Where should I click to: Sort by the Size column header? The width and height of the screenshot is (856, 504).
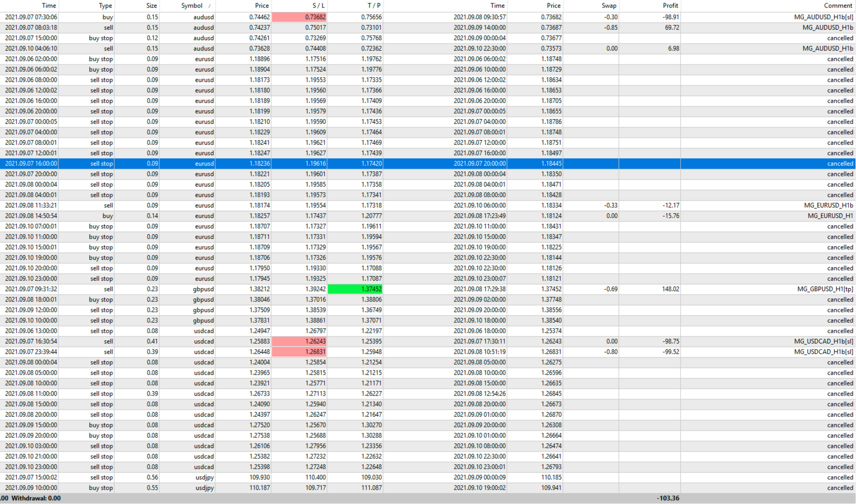pyautogui.click(x=151, y=6)
